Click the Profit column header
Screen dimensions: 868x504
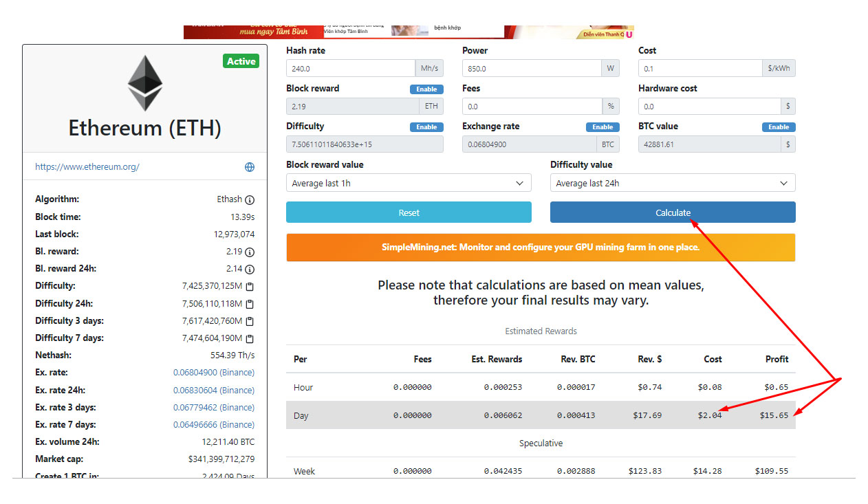[x=777, y=359]
